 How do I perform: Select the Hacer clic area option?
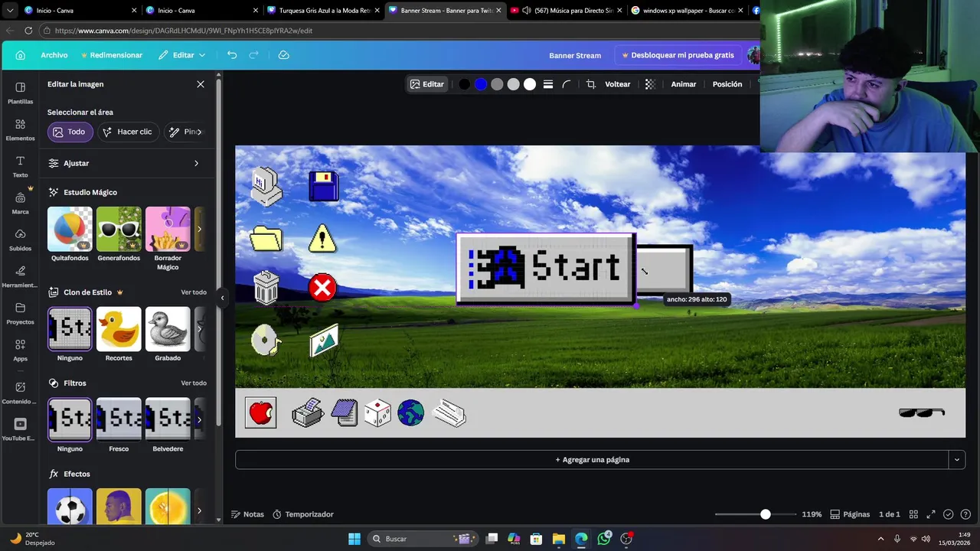(x=128, y=132)
